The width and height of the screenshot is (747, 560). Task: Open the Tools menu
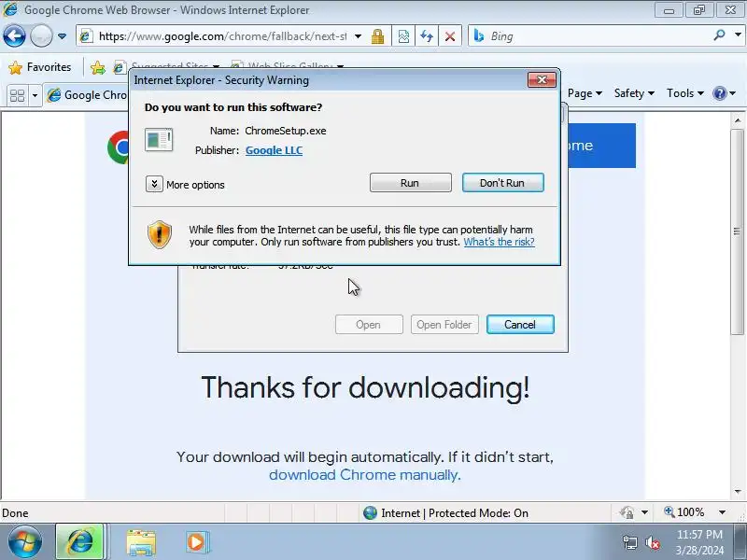[x=685, y=93]
